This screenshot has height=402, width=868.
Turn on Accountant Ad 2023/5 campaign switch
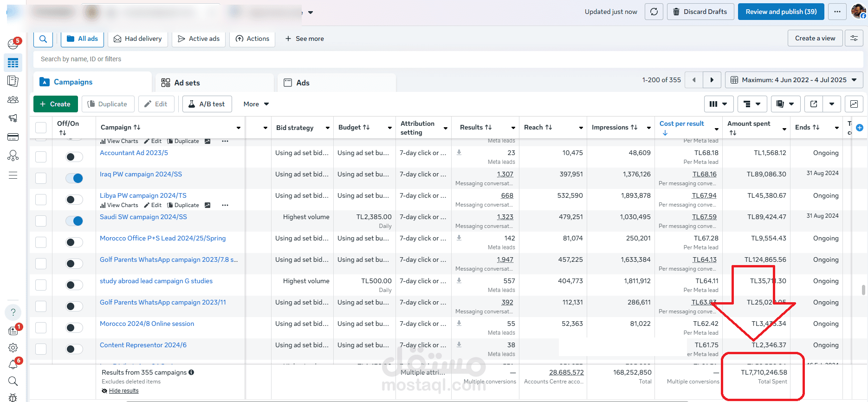coord(74,157)
